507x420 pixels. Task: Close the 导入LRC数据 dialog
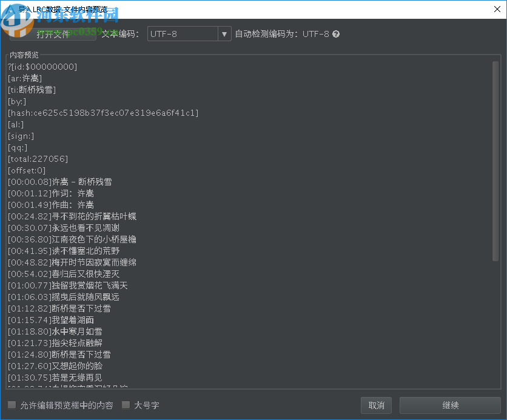pos(497,9)
